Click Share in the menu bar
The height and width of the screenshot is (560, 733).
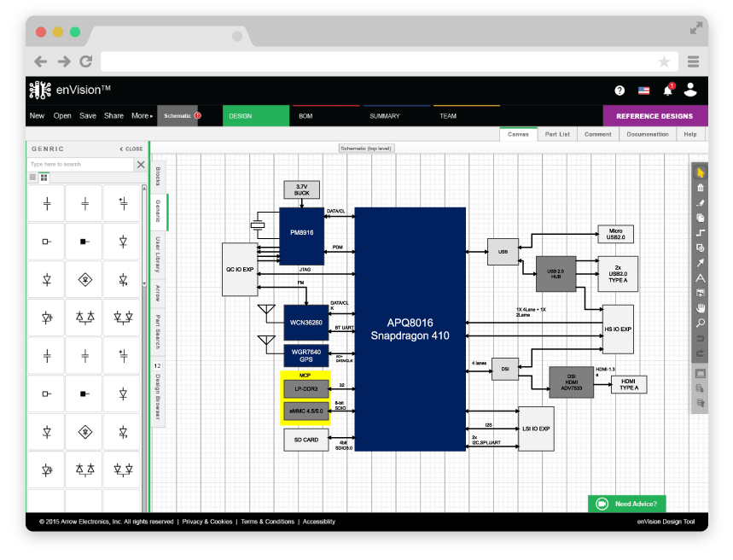point(113,115)
